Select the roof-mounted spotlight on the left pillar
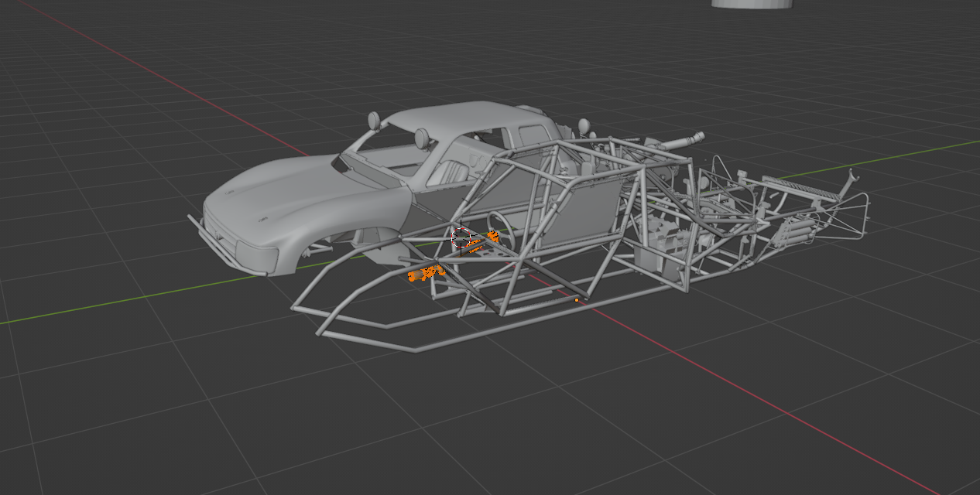The image size is (980, 495). 374,121
